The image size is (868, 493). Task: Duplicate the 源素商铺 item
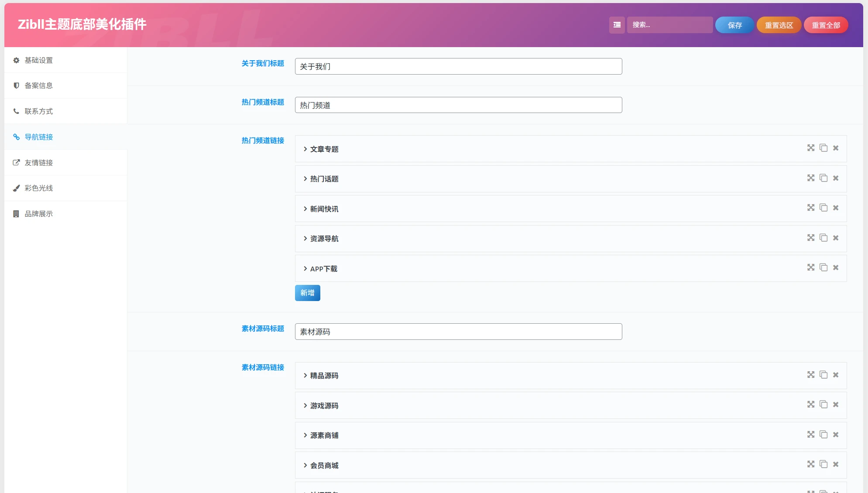pyautogui.click(x=823, y=435)
